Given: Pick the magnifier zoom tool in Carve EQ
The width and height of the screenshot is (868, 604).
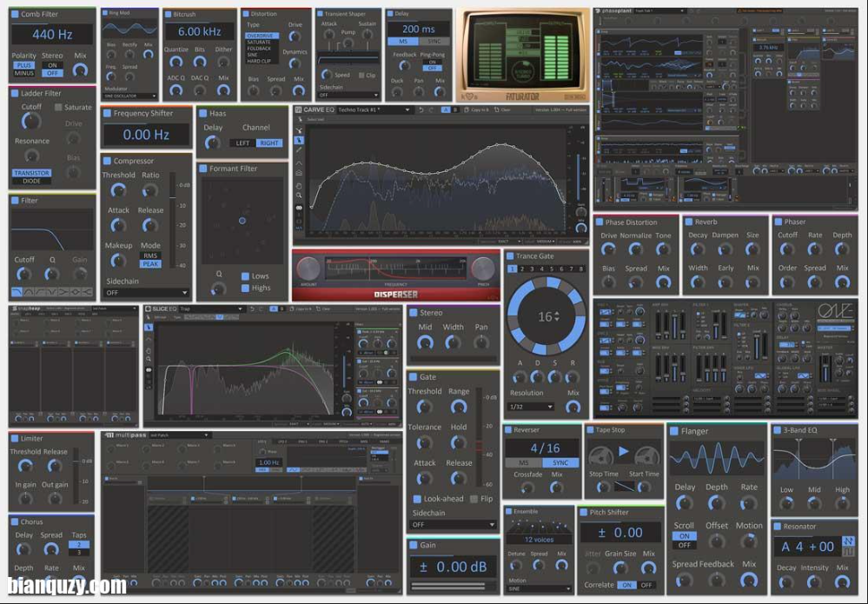Looking at the screenshot, I should tap(299, 196).
